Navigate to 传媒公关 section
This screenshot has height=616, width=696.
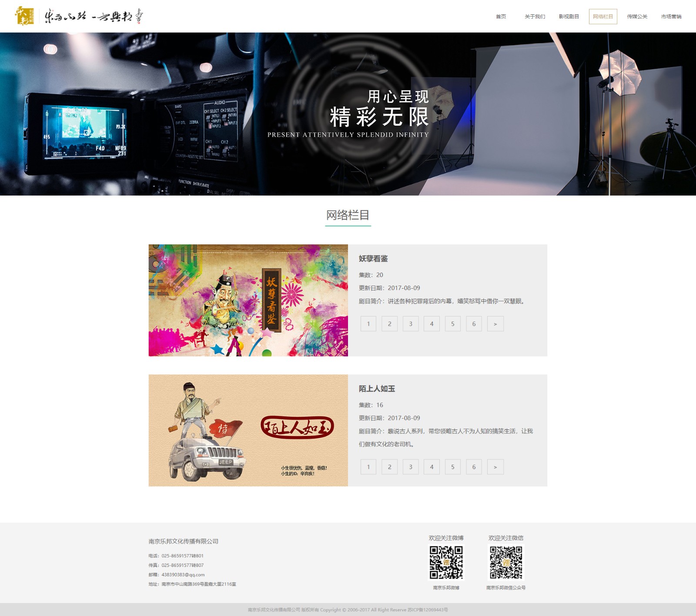tap(637, 17)
